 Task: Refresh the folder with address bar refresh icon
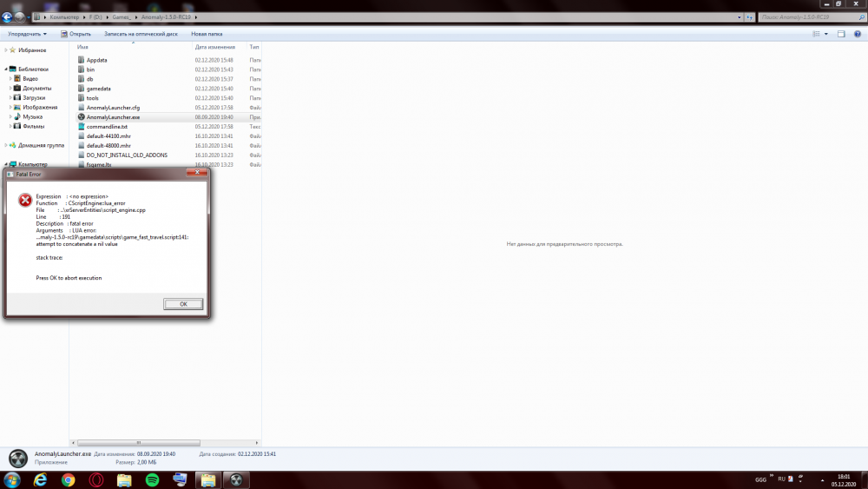point(750,17)
